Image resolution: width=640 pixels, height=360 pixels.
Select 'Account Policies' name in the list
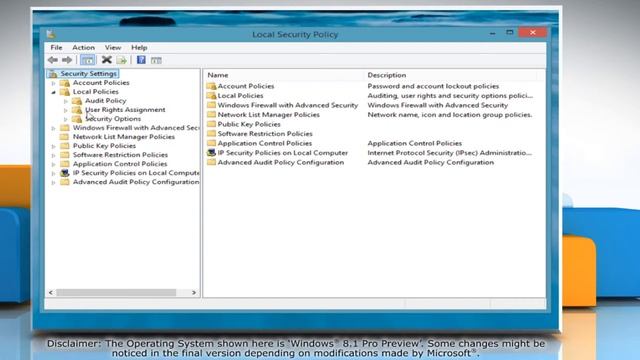[246, 86]
